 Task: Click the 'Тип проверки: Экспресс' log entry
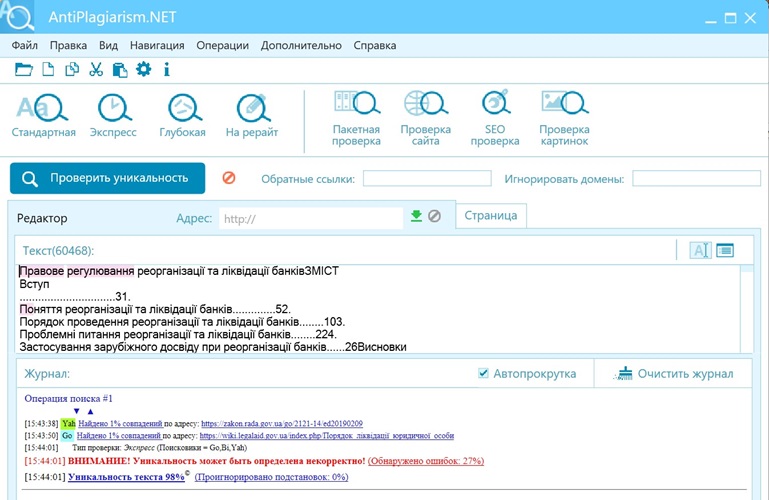[159, 448]
